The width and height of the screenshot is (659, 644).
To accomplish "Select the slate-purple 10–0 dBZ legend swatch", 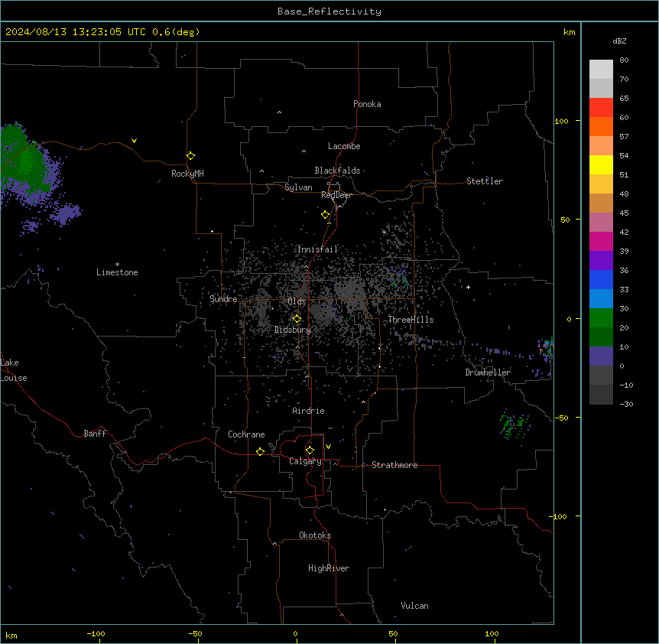I will coord(601,356).
